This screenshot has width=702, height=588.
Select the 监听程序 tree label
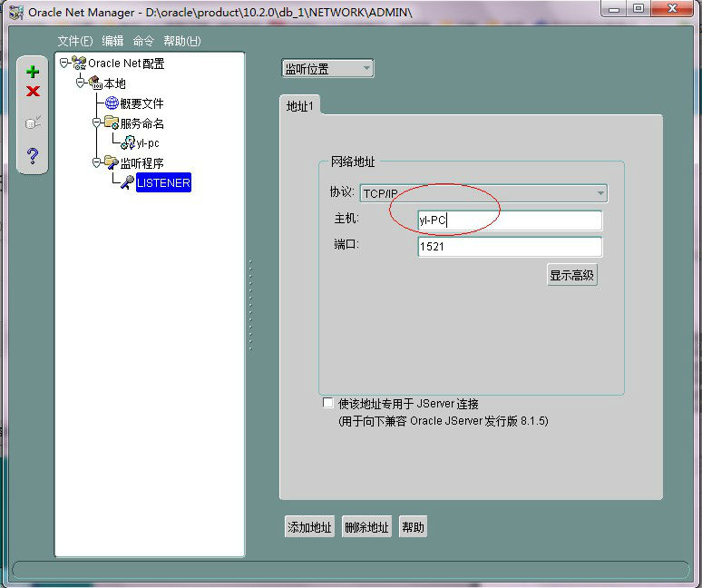tap(141, 163)
